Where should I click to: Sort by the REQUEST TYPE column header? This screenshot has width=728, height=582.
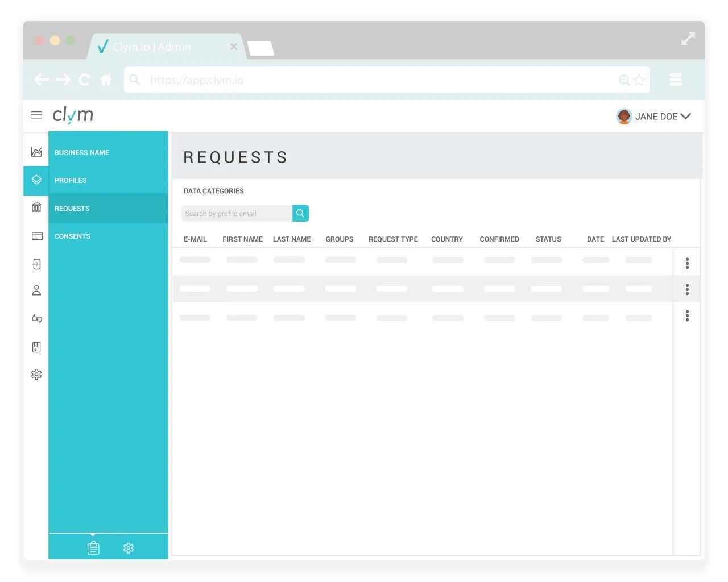coord(393,239)
